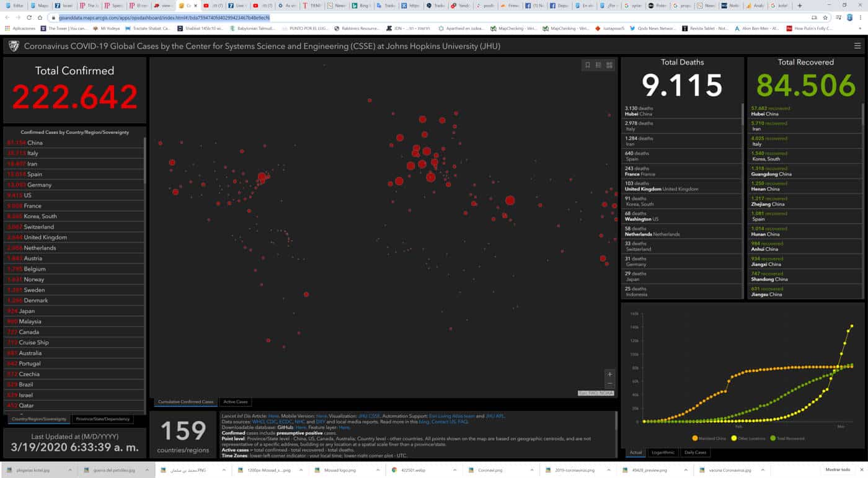This screenshot has width=868, height=478.
Task: Go to the browser home page
Action: [x=40, y=17]
